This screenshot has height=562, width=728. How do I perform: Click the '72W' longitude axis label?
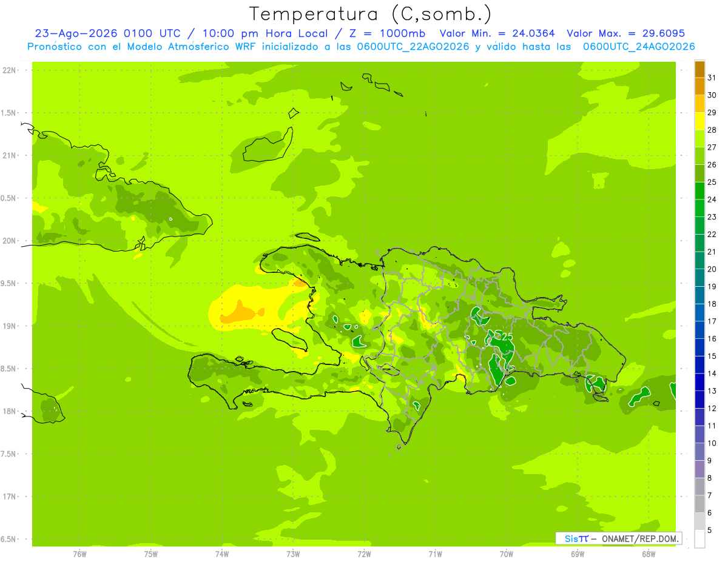364,554
